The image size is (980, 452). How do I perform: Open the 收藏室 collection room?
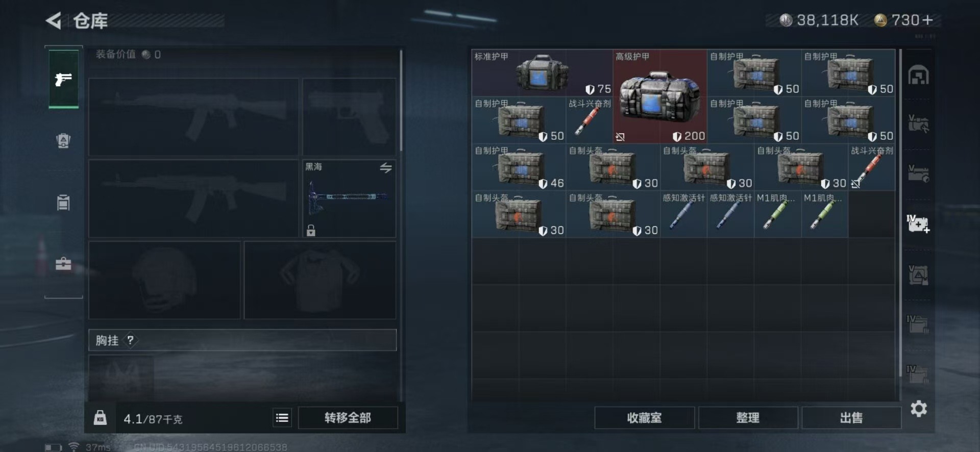[x=644, y=418]
